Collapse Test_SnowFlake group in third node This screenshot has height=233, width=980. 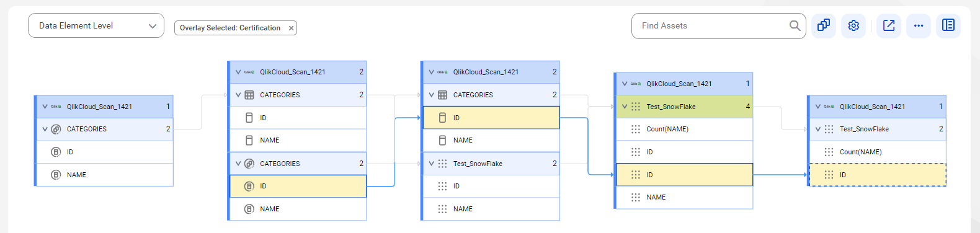tap(432, 164)
